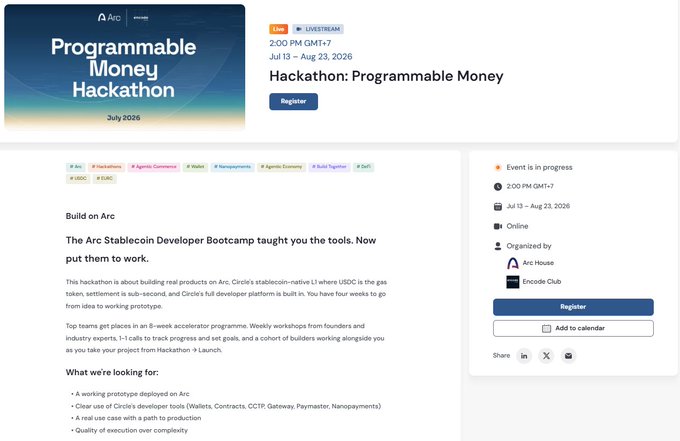This screenshot has height=441, width=680.
Task: Click the Arc logo on the banner
Action: coord(109,17)
